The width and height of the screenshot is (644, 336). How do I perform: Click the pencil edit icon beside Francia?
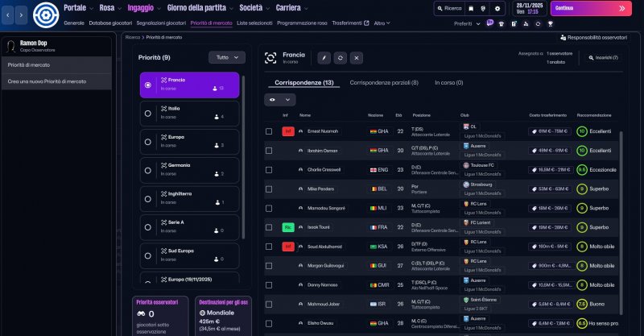[324, 58]
